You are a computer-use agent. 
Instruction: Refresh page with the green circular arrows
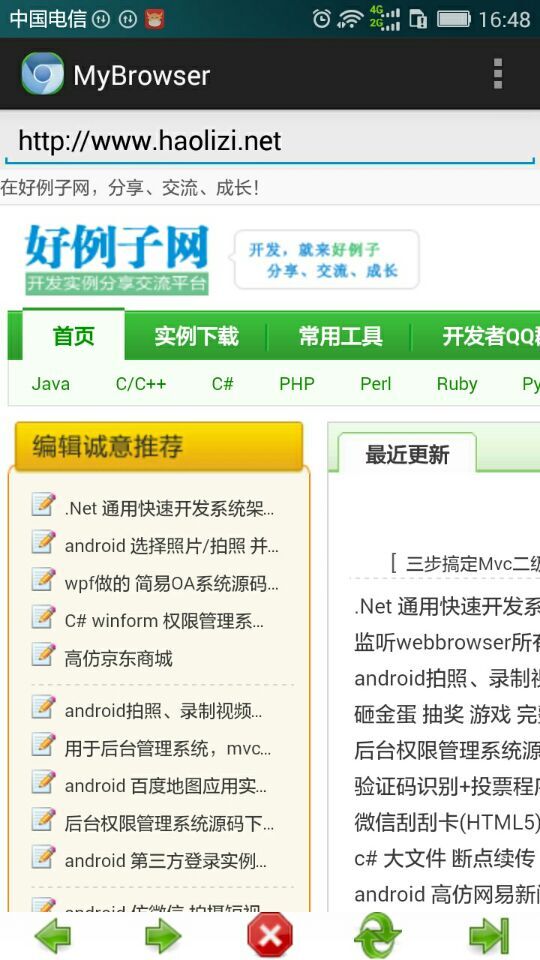pyautogui.click(x=378, y=936)
